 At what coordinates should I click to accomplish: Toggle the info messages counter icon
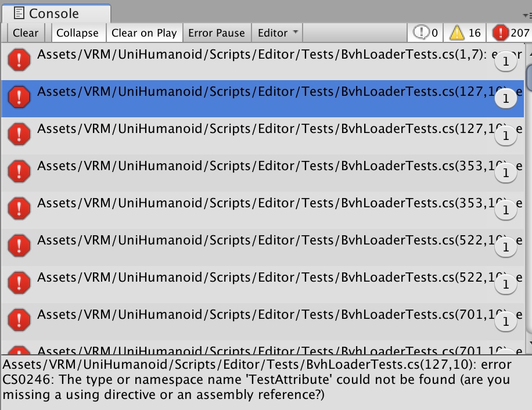[x=426, y=33]
